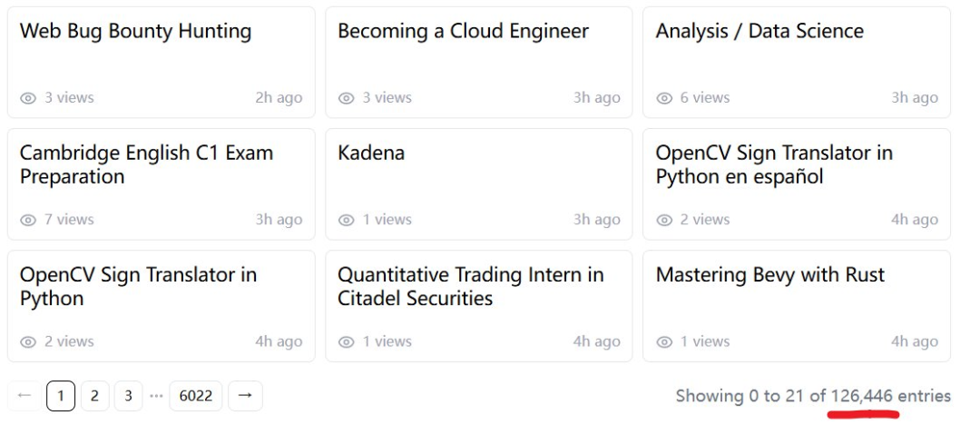Click the views eye icon on Kadena card
This screenshot has height=435, width=980.
click(x=346, y=220)
